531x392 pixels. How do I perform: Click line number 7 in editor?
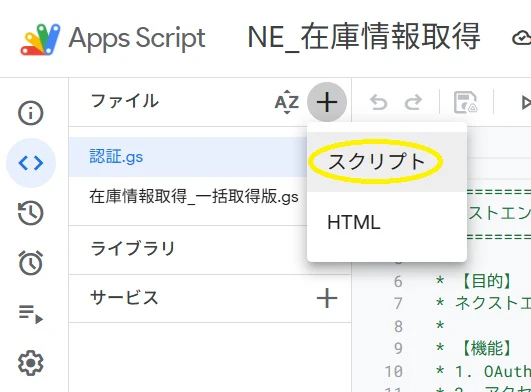pyautogui.click(x=398, y=303)
